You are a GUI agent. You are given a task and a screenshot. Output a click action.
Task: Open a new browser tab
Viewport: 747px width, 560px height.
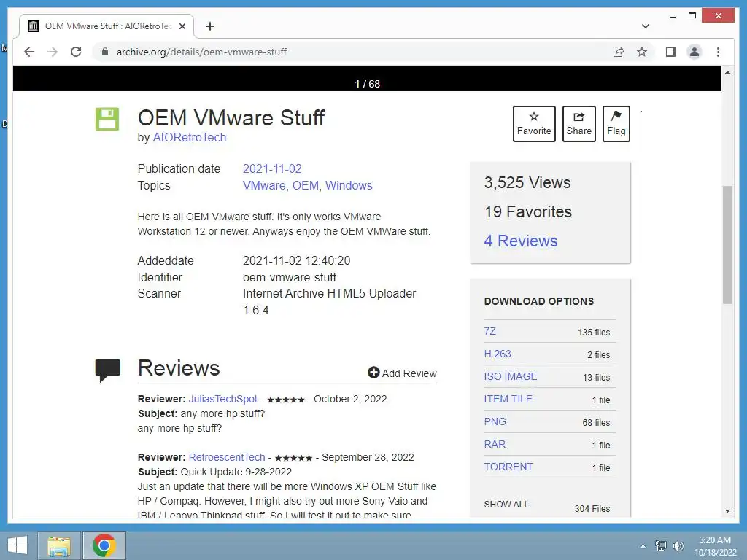tap(209, 26)
